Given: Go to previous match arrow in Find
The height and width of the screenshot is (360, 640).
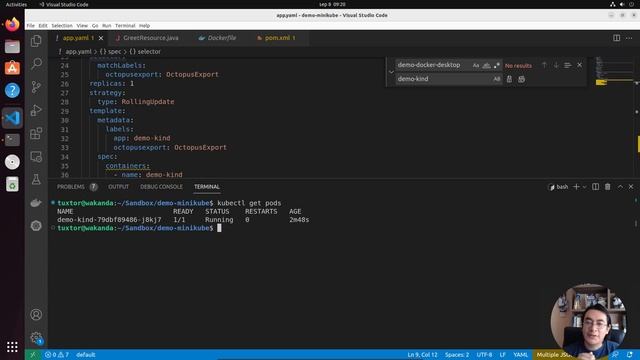Looking at the screenshot, I should pos(544,65).
